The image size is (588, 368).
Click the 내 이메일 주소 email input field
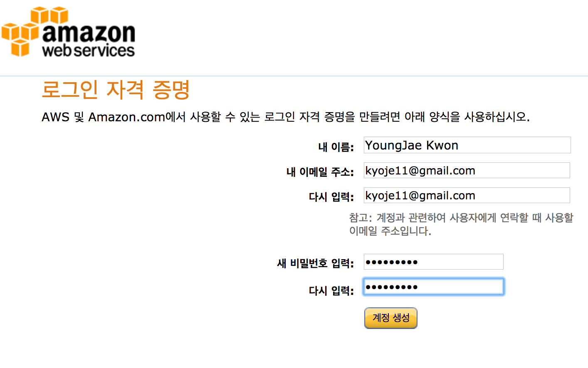coord(467,170)
